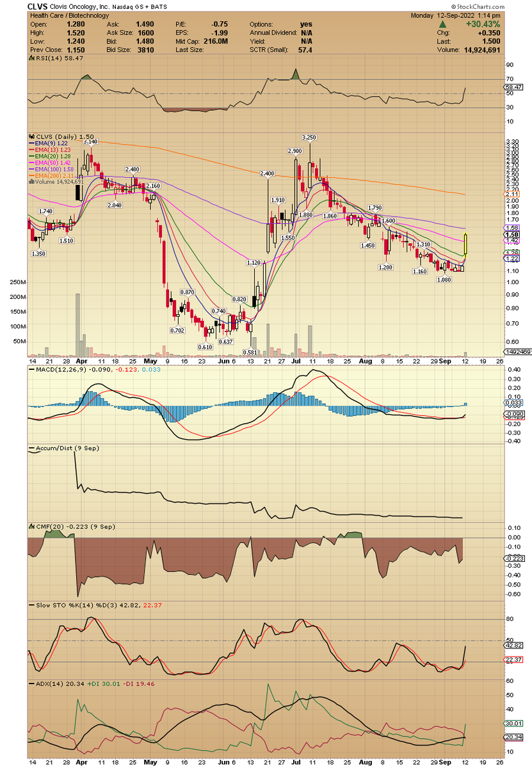The image size is (532, 768).
Task: Click the 2.11 EMA right-axis tag
Action: pyautogui.click(x=512, y=194)
